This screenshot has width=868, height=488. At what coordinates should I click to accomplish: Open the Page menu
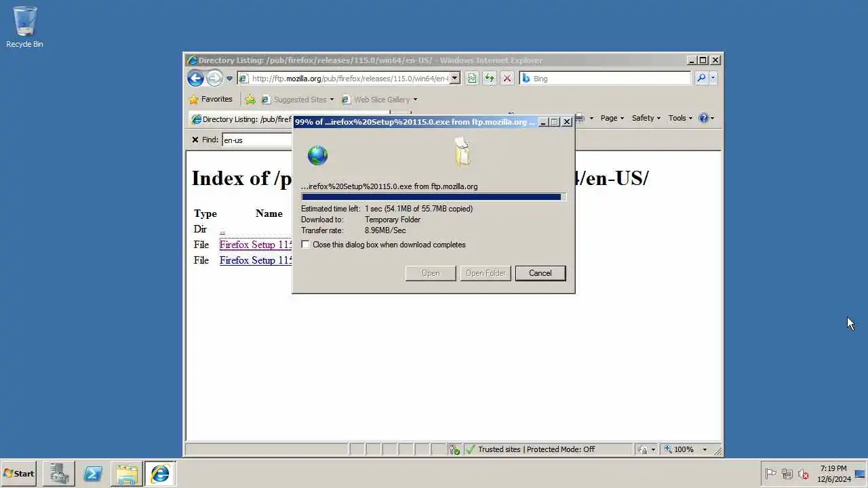(612, 118)
